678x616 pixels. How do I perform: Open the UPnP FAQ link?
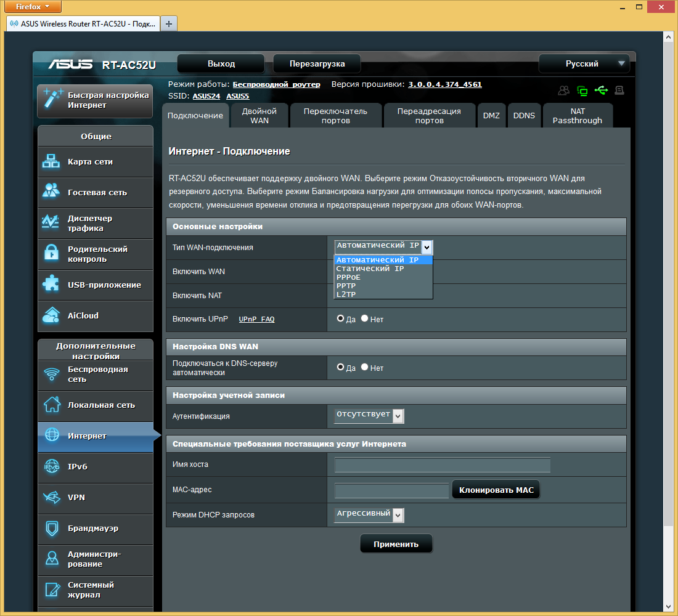(256, 319)
